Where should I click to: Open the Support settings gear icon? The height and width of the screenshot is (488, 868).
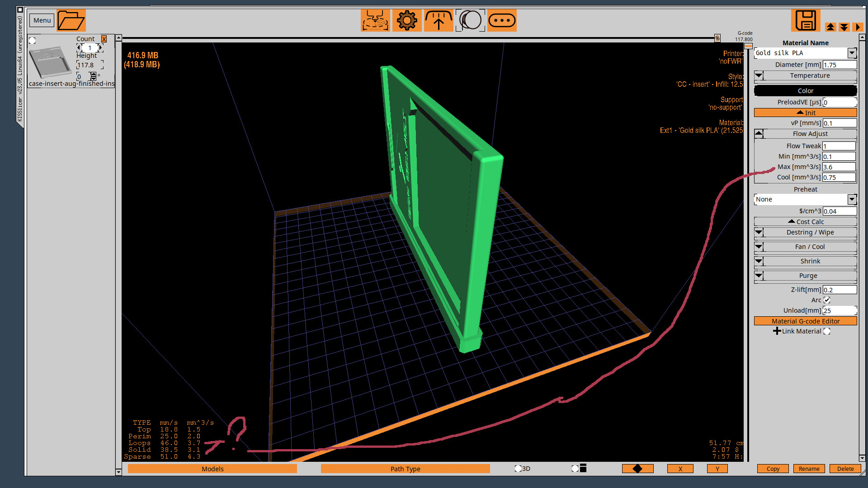pyautogui.click(x=407, y=20)
